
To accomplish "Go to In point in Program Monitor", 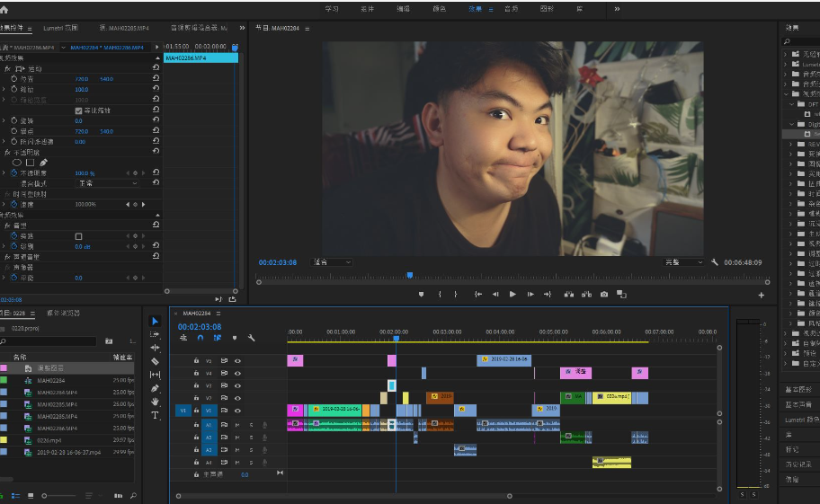I will (x=478, y=295).
